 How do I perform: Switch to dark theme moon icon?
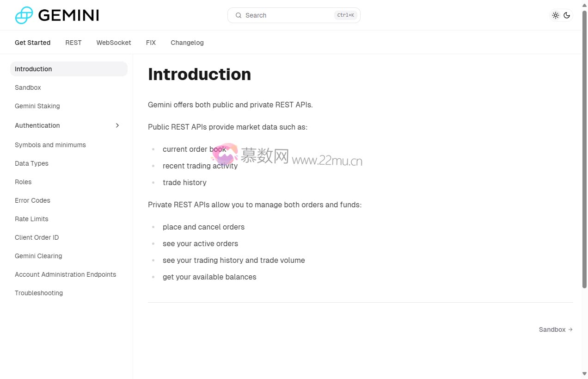[x=567, y=15]
